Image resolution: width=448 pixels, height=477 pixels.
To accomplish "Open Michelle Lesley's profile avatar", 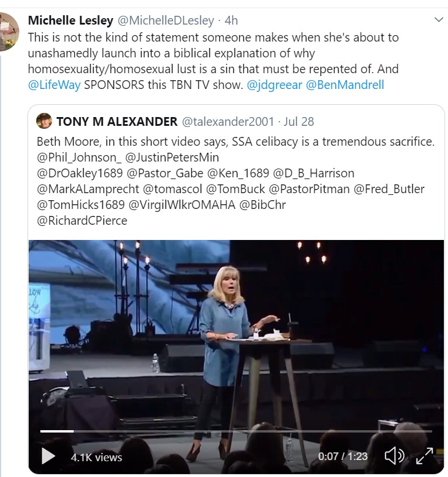I will (8, 32).
